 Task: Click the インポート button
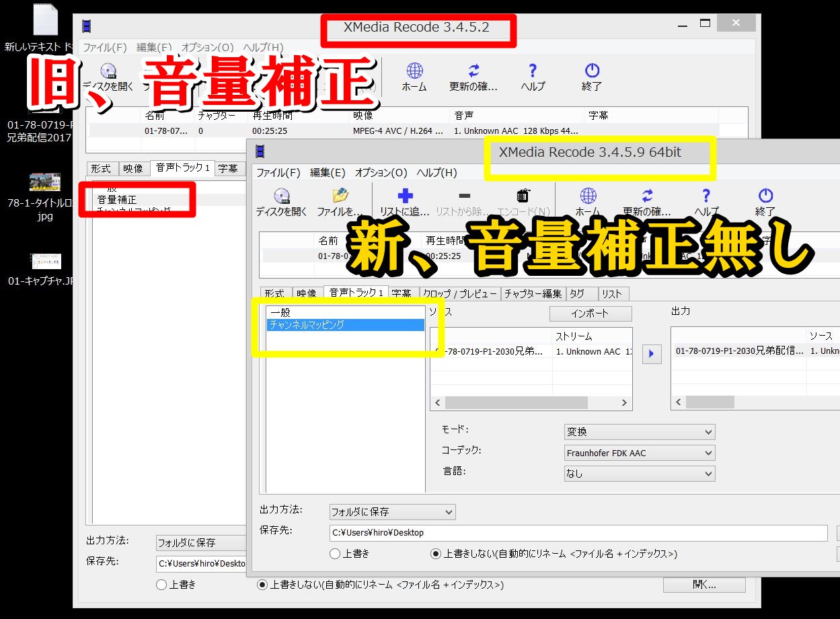pos(590,314)
